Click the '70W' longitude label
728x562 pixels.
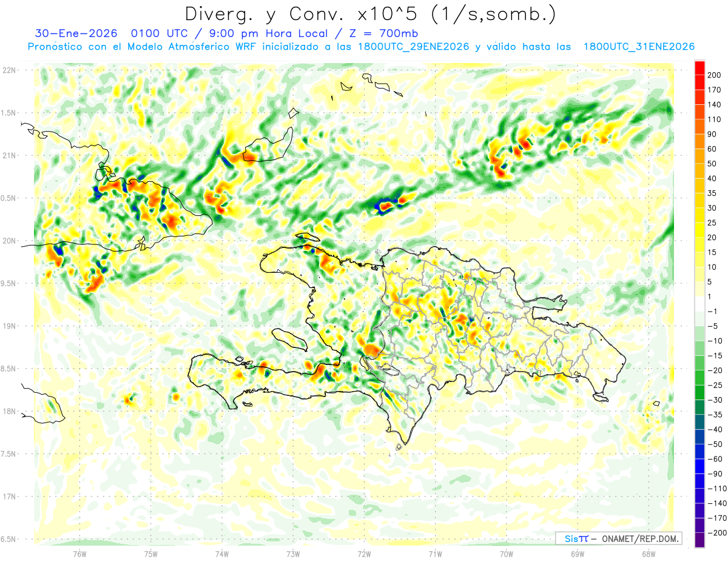coord(507,554)
